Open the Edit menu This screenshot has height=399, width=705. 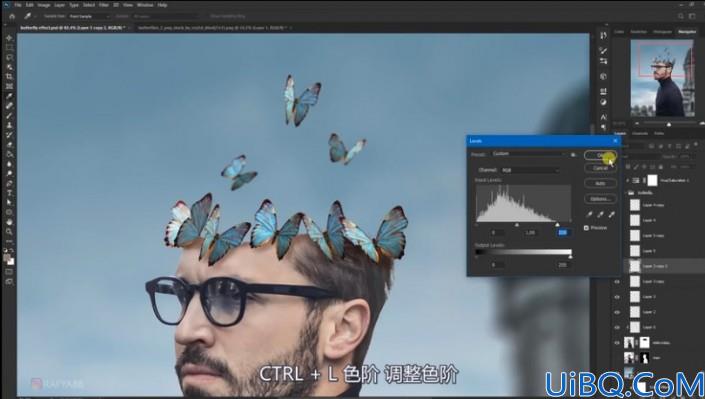[29, 5]
